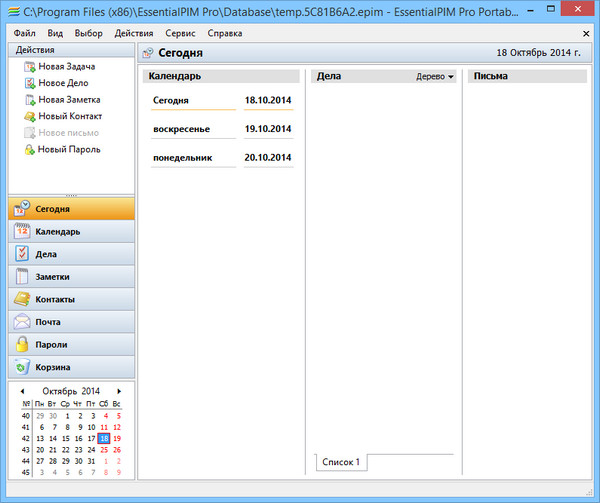
Task: Open the Файл menu
Action: point(25,33)
